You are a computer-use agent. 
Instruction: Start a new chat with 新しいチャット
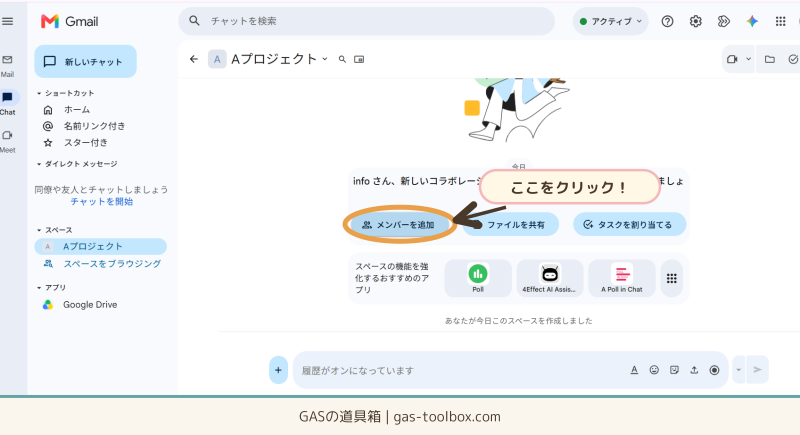pyautogui.click(x=85, y=62)
